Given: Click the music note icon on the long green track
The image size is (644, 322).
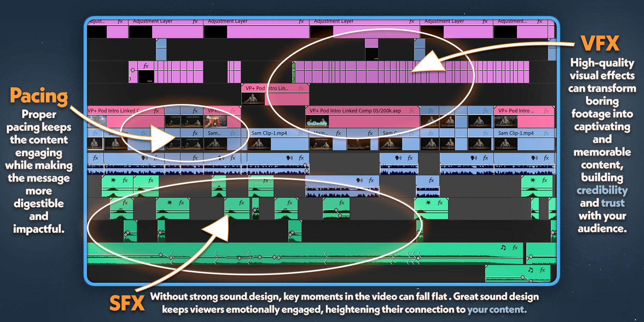Looking at the screenshot, I should [503, 247].
